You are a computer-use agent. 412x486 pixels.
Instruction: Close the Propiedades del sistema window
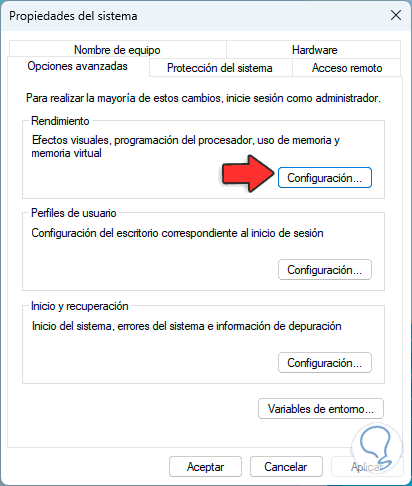[x=396, y=15]
